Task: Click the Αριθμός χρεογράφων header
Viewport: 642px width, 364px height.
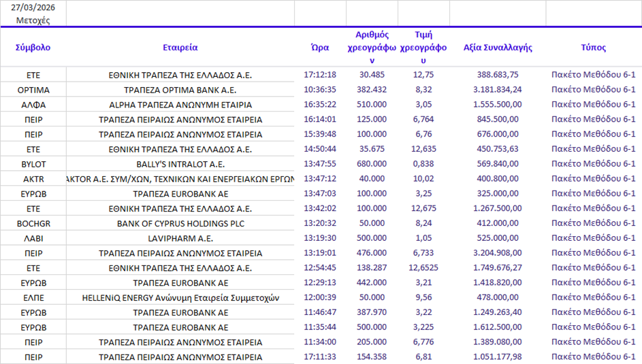Action: (372, 48)
